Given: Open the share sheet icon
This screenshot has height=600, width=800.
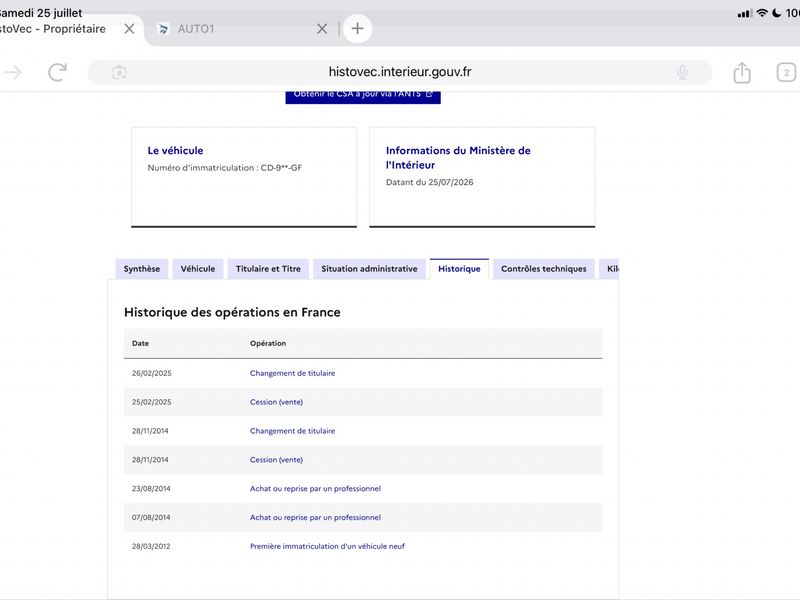Looking at the screenshot, I should (742, 72).
